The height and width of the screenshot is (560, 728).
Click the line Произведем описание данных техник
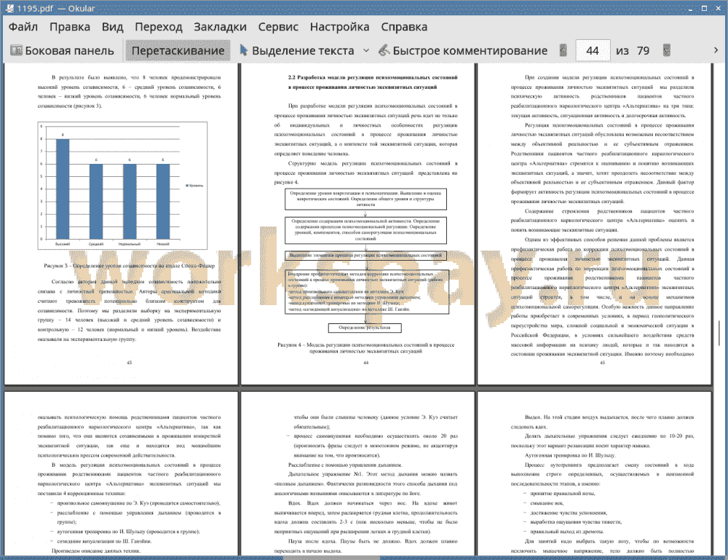(x=96, y=551)
